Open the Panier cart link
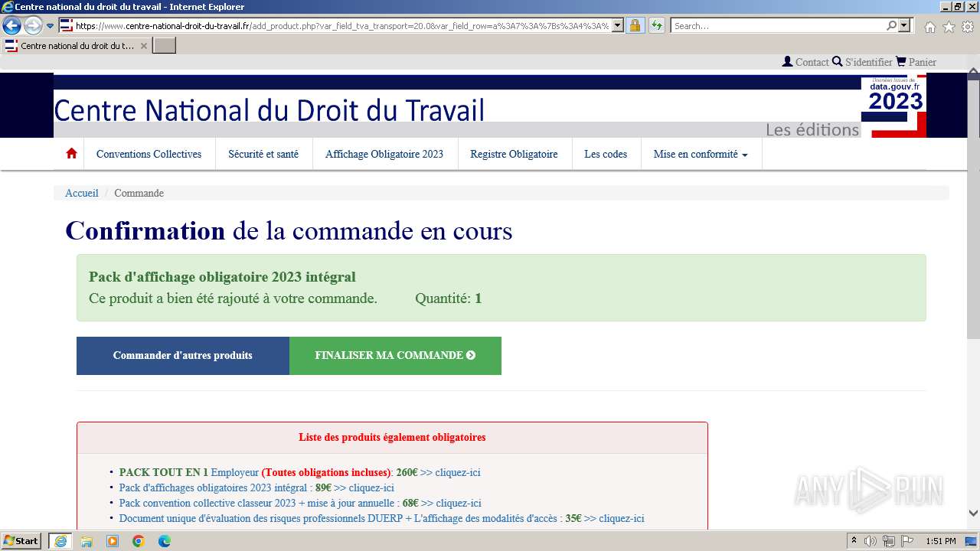The width and height of the screenshot is (980, 551). (916, 62)
